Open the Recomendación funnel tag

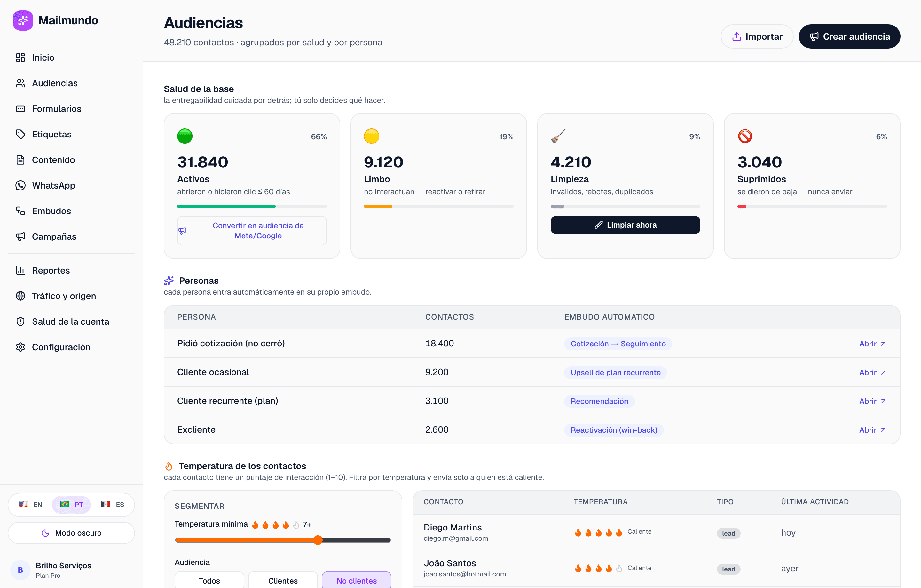599,401
